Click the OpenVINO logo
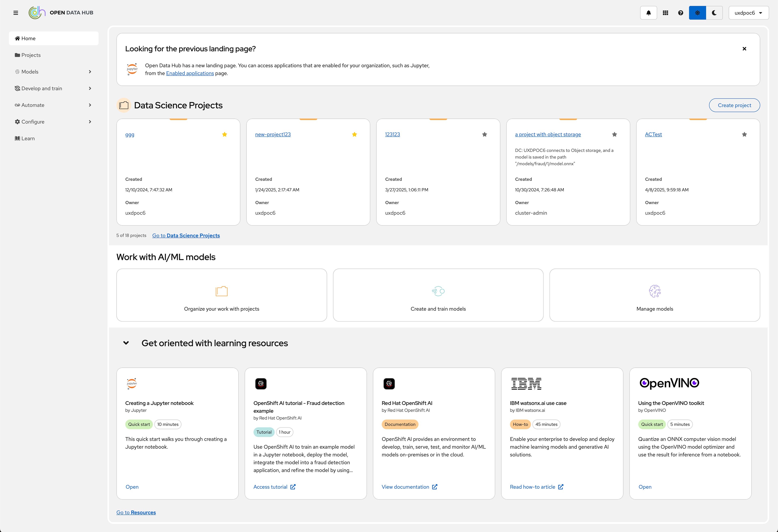Screen dimensions: 778x532 click(x=669, y=383)
